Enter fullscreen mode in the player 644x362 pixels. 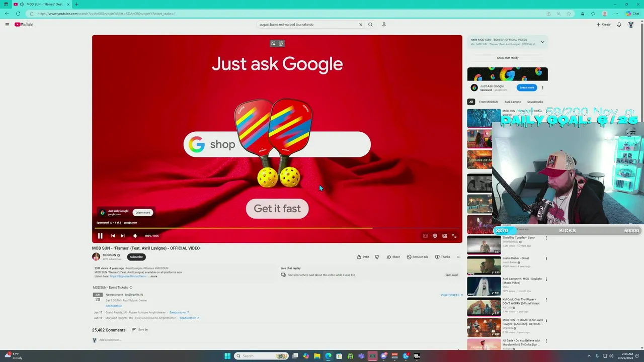[x=454, y=236]
